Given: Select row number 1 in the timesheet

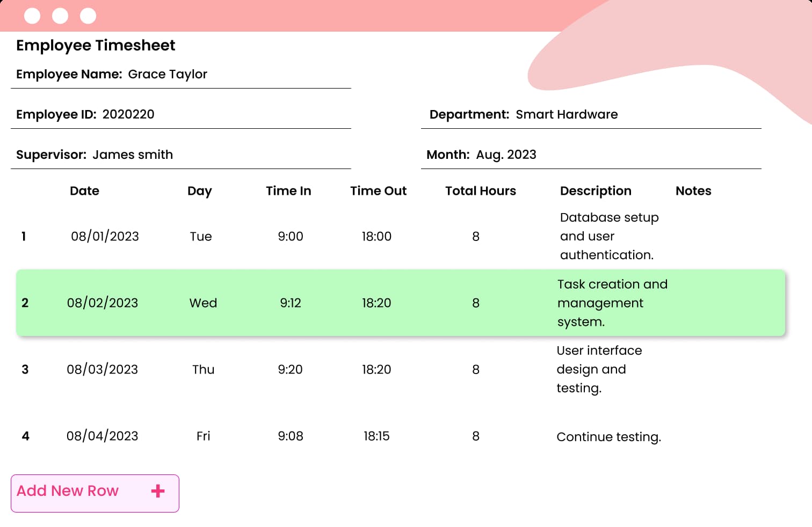Looking at the screenshot, I should 24,237.
